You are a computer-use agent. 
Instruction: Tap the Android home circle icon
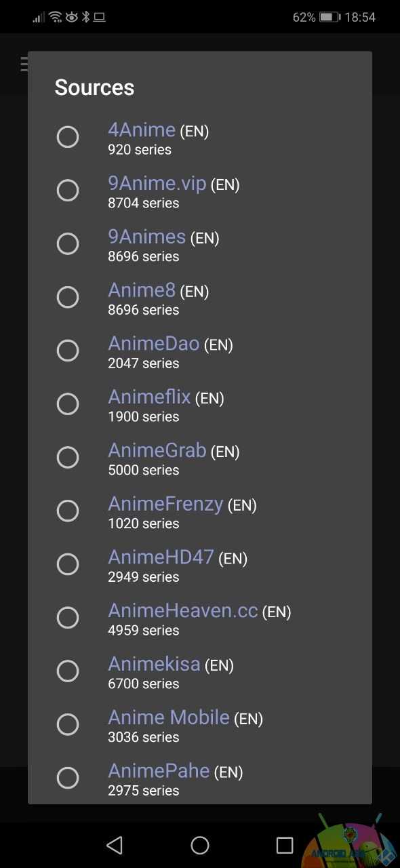point(200,845)
